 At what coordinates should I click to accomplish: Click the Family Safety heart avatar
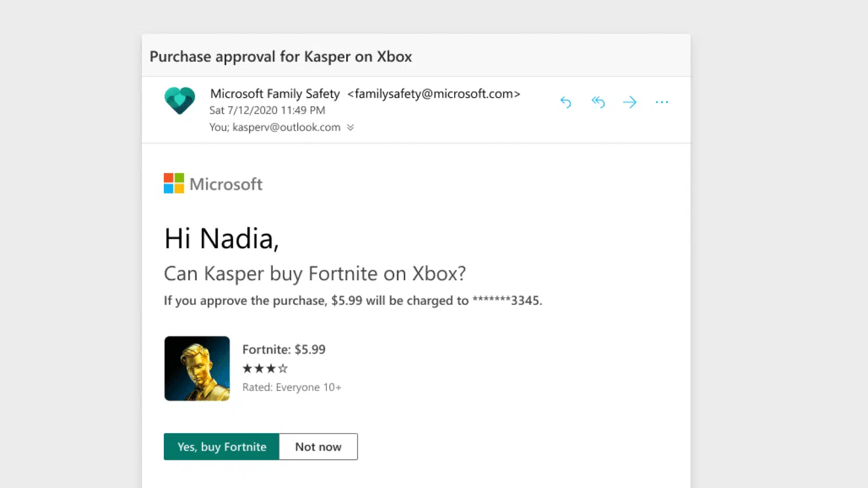tap(180, 100)
